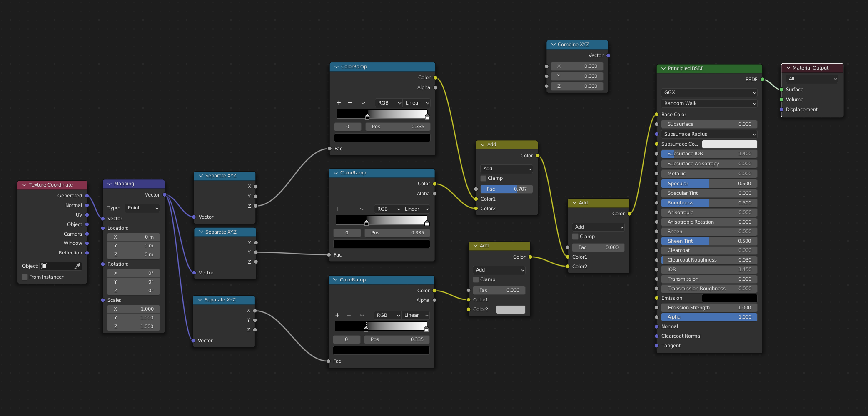The width and height of the screenshot is (868, 416).
Task: Click Object field in Texture Coordinate node
Action: click(61, 266)
